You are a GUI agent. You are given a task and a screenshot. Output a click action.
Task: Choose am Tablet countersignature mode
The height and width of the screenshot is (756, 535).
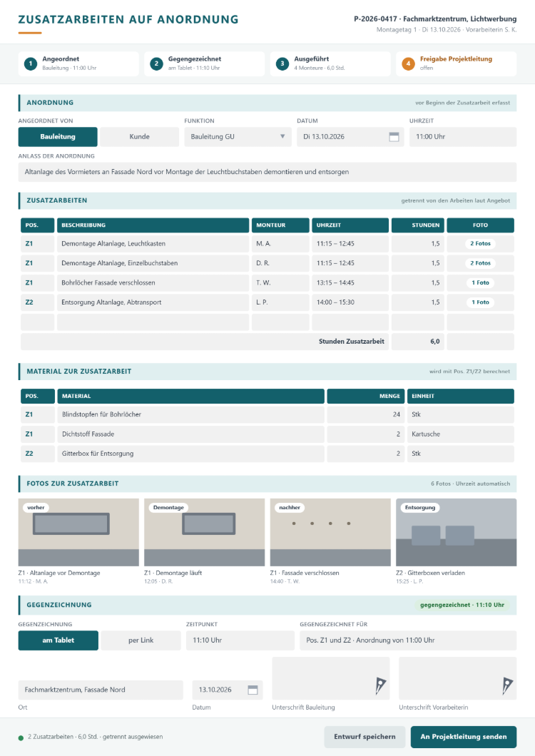(58, 640)
